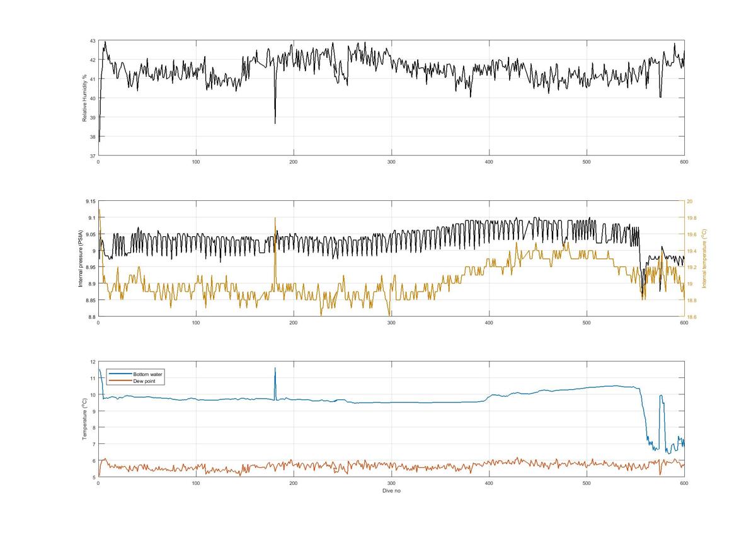Click the 9.05 tick on the pressure axis

pyautogui.click(x=91, y=234)
